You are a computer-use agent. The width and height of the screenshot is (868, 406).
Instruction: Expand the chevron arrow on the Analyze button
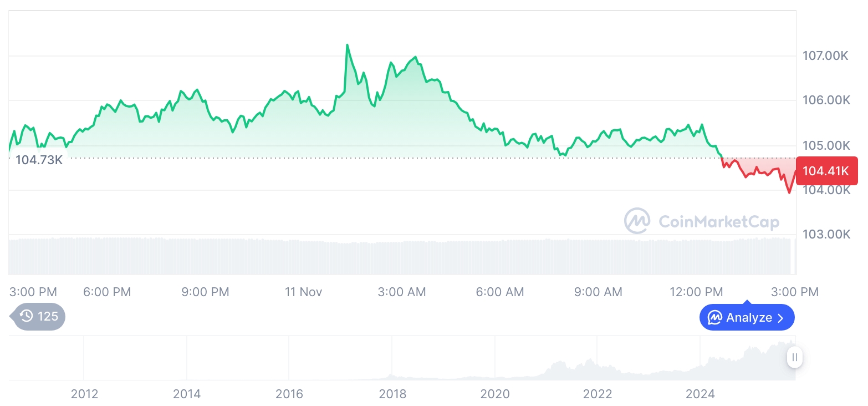pyautogui.click(x=781, y=318)
